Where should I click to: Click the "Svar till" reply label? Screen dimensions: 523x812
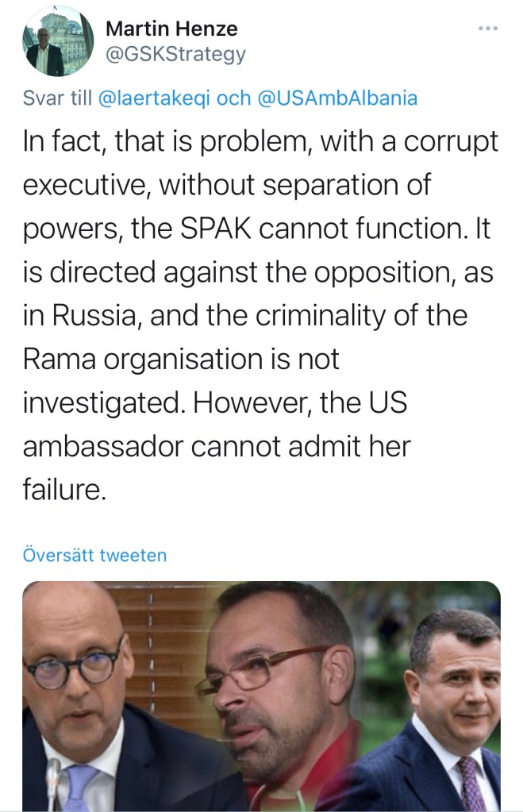click(57, 98)
